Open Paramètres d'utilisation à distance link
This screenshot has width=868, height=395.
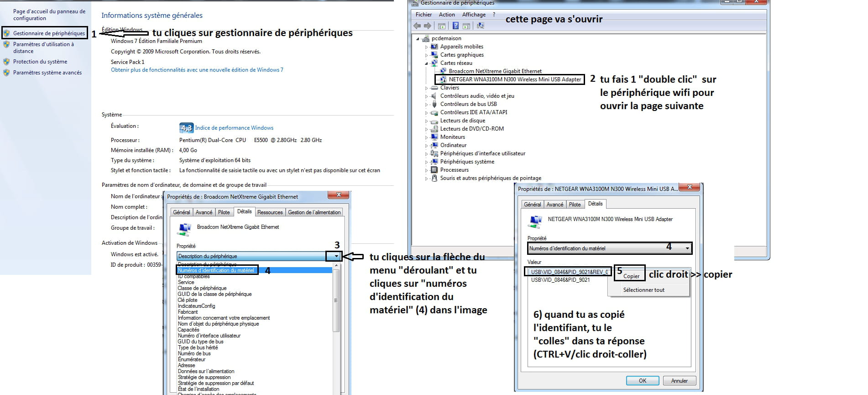tap(43, 47)
